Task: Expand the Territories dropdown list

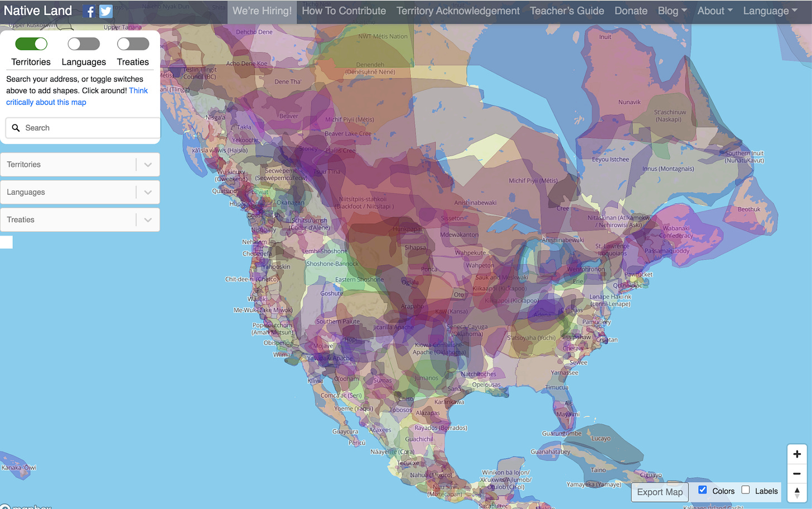Action: coord(148,165)
